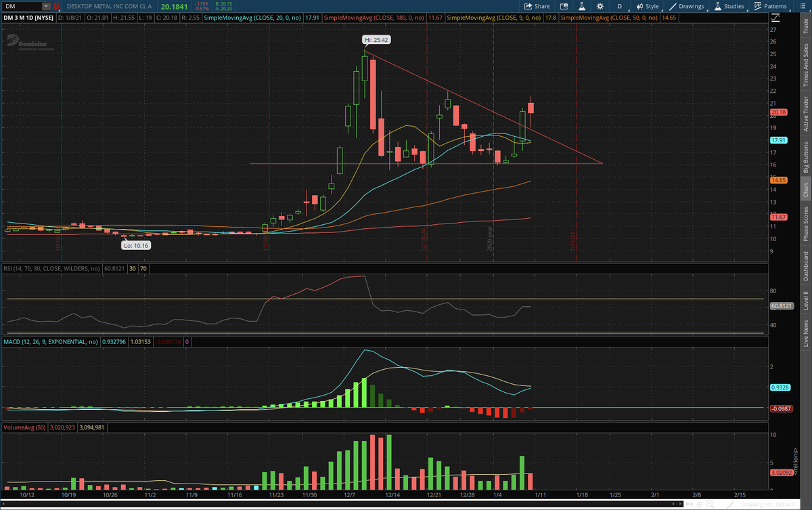Image resolution: width=812 pixels, height=510 pixels.
Task: Click the 17.91 cyan moving average axis tag
Action: 777,140
